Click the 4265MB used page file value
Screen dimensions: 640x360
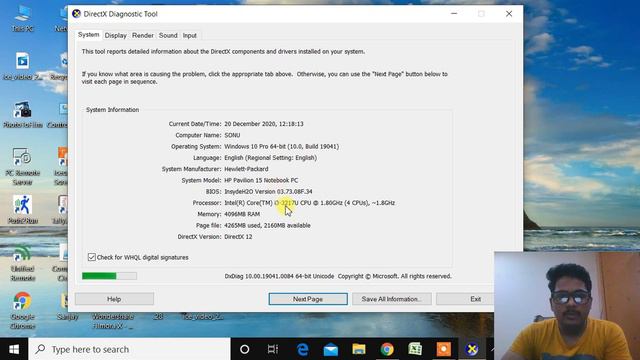click(267, 225)
